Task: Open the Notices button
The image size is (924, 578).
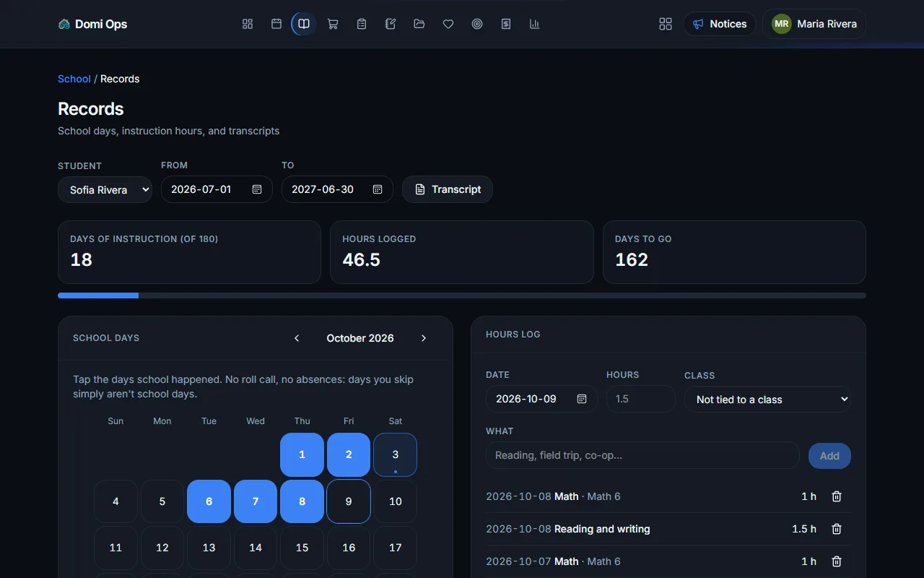Action: tap(719, 24)
